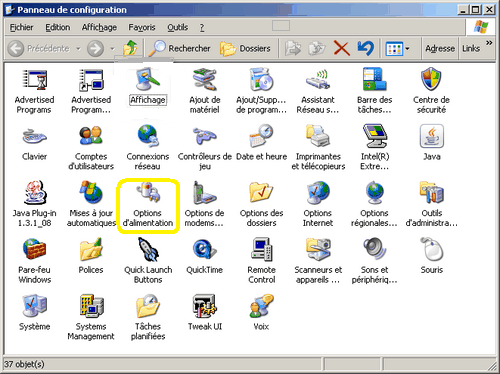
Task: Go up one folder level
Action: (130, 48)
